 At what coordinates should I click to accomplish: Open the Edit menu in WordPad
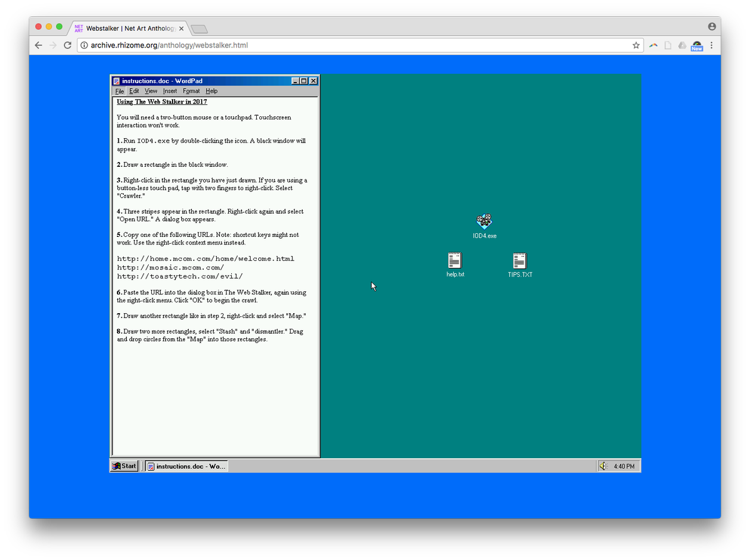(134, 91)
